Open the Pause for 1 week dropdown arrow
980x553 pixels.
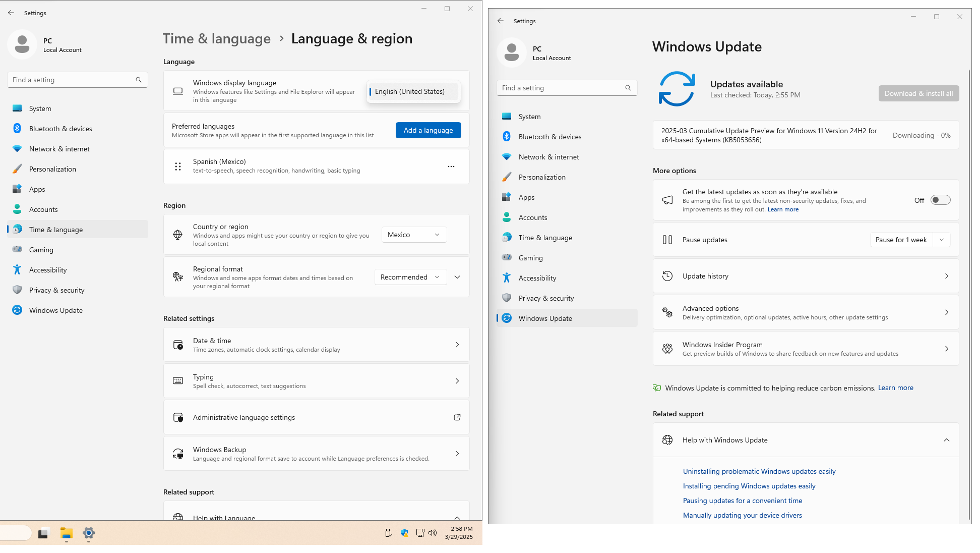coord(942,240)
